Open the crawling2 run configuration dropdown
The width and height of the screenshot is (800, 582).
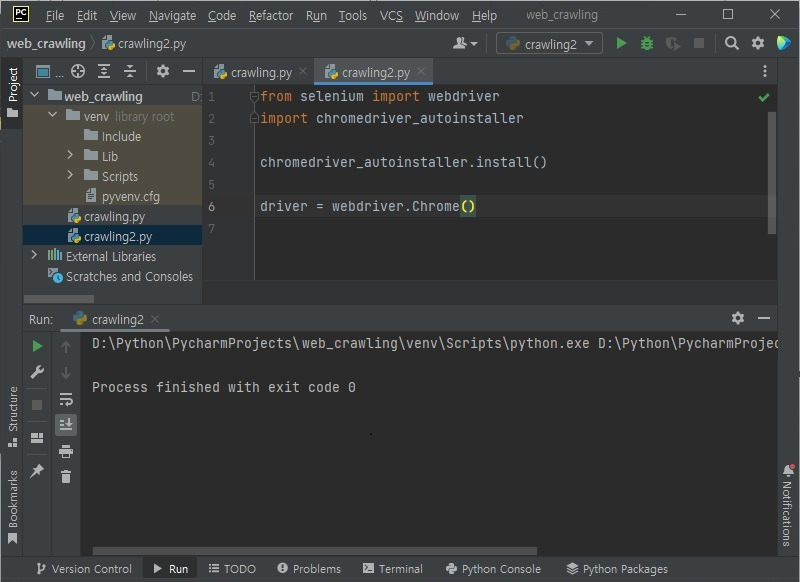click(x=550, y=43)
